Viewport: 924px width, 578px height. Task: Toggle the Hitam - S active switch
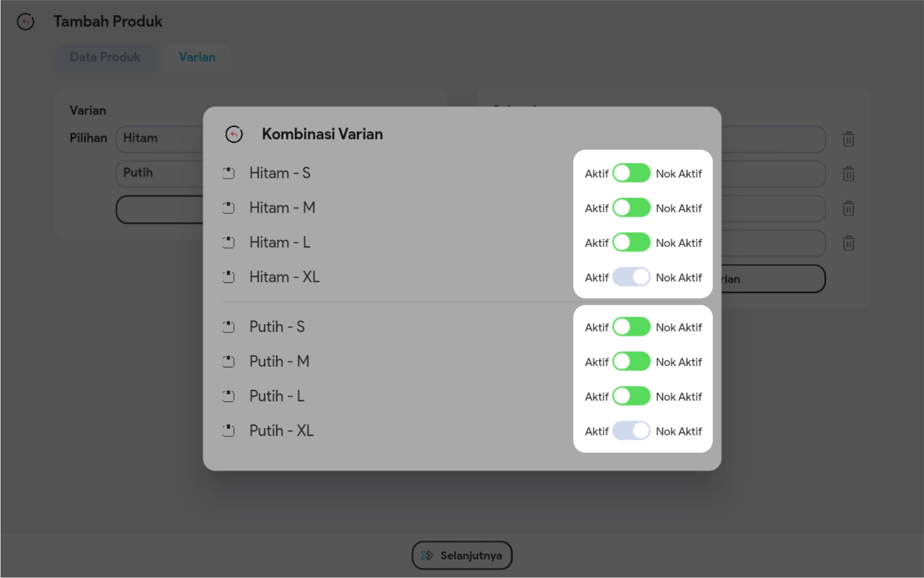631,173
